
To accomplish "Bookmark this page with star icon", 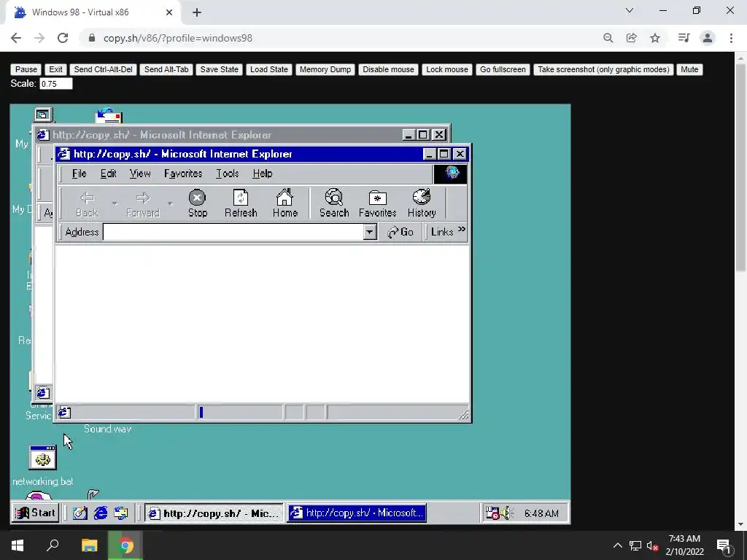I will [x=655, y=38].
